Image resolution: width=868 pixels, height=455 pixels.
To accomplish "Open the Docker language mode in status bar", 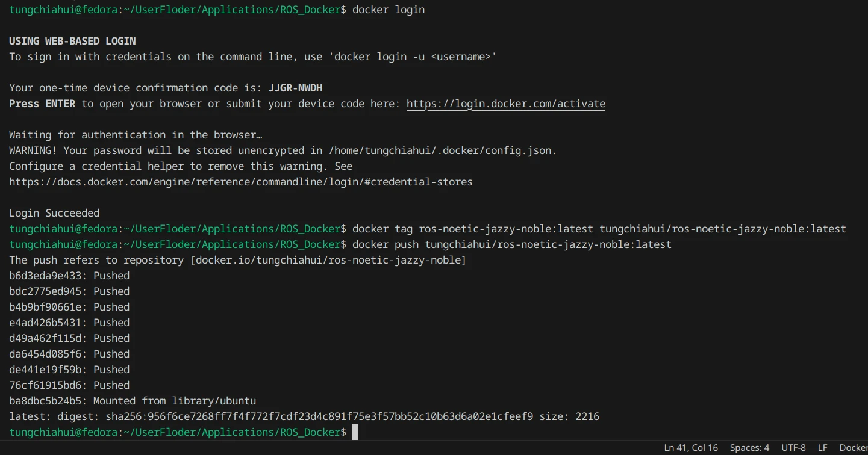I will pos(854,448).
